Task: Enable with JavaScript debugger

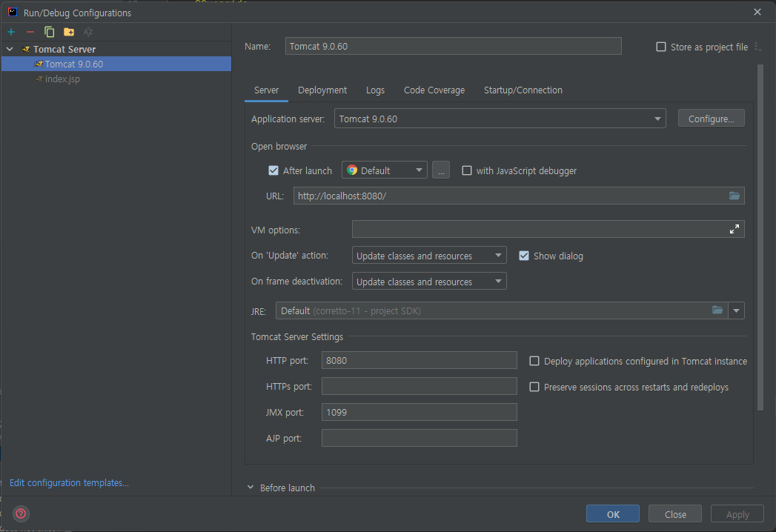Action: tap(467, 170)
